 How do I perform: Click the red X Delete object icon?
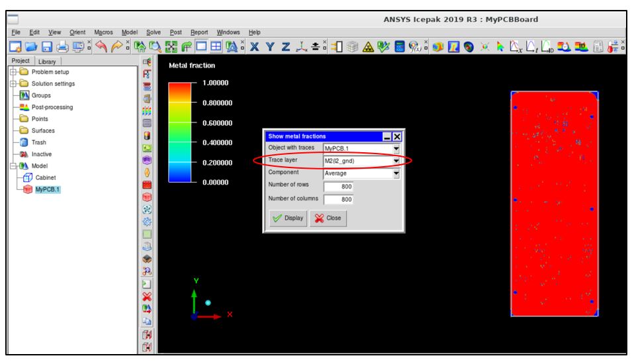(x=147, y=296)
